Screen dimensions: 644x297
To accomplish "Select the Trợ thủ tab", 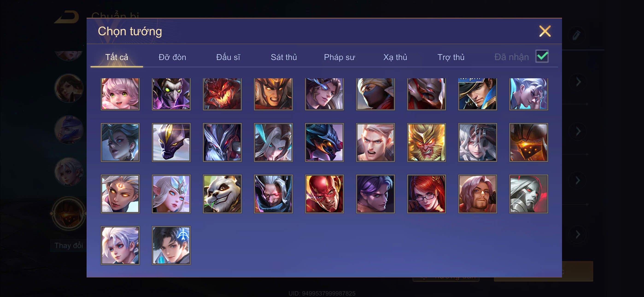I will click(x=451, y=57).
